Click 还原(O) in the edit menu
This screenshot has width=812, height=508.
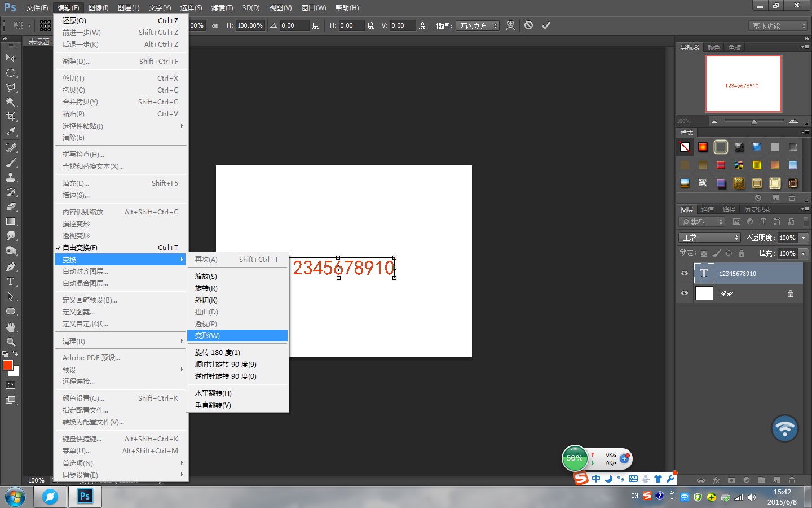pos(121,20)
